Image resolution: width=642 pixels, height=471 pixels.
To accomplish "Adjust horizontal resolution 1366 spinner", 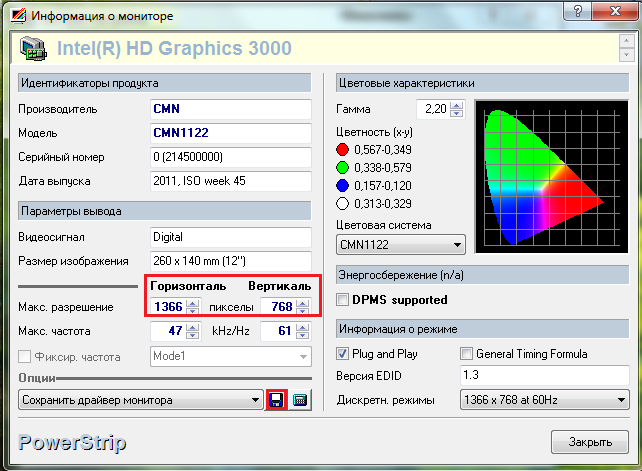I will coord(193,307).
